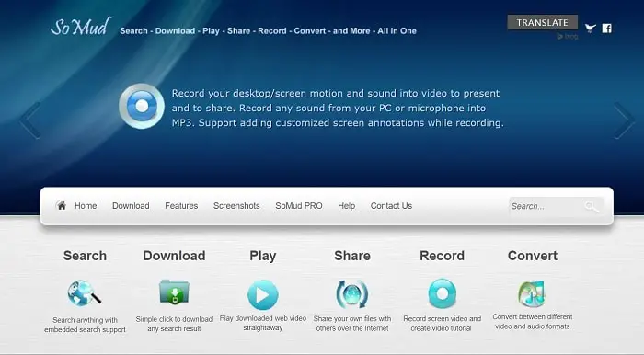Click the Share feature heading
Screen dimensions: 644x355
[352, 256]
